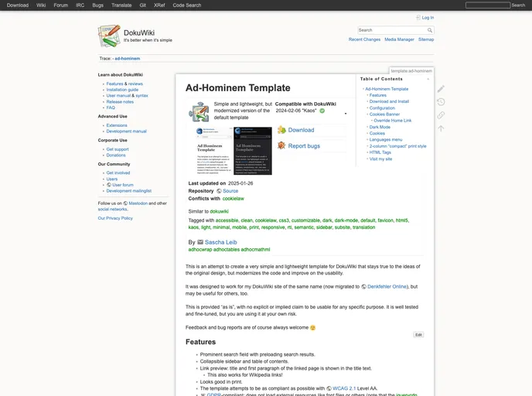532x396 pixels.
Task: Click the back-to-top arrow icon
Action: pos(441,128)
